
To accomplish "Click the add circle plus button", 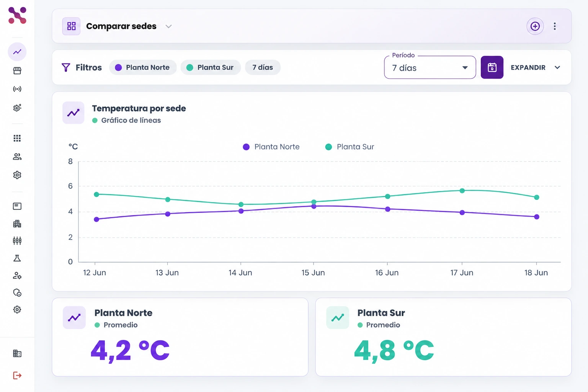I will tap(535, 26).
